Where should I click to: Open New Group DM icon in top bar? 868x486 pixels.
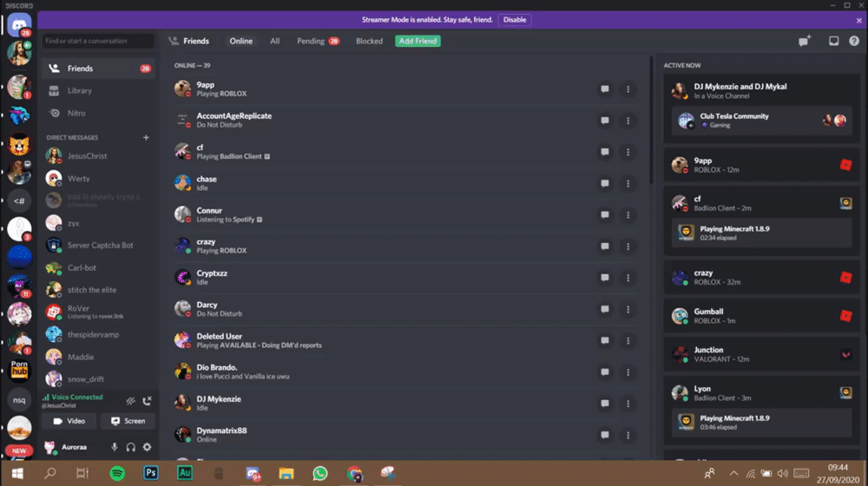805,41
